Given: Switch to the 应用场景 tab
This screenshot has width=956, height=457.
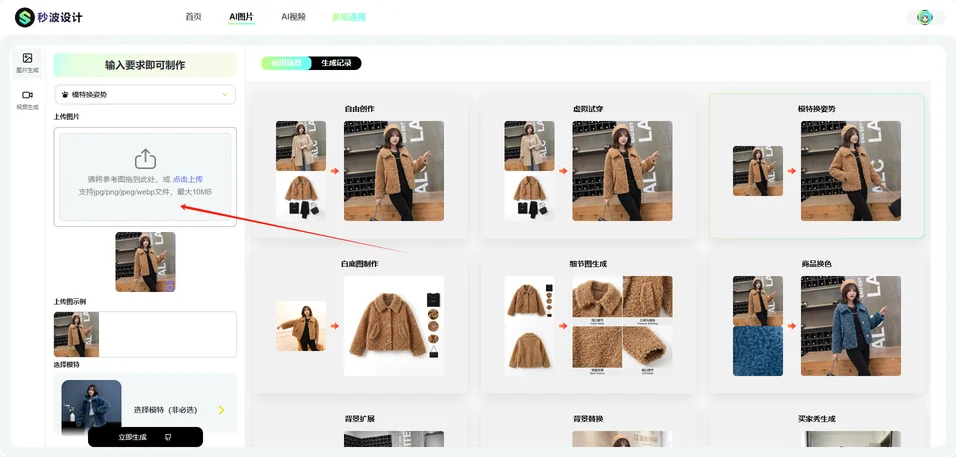Looking at the screenshot, I should [286, 63].
